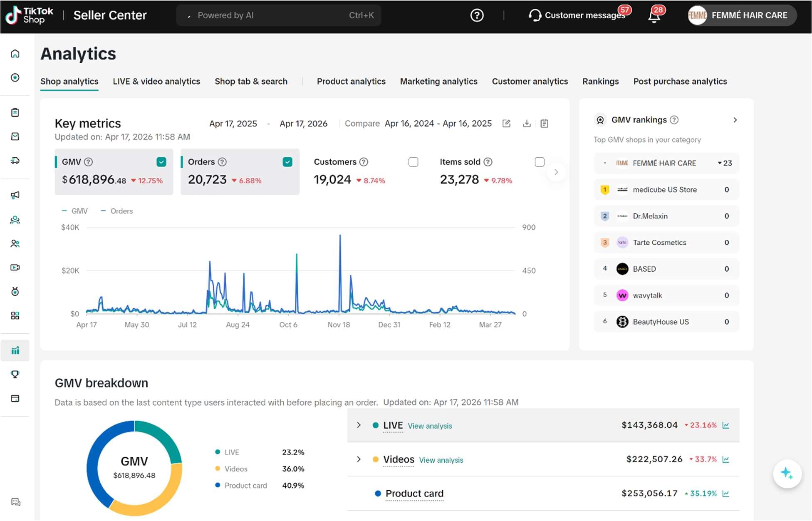The image size is (812, 521).
Task: Open the clipboard orders sidebar icon
Action: 15,112
